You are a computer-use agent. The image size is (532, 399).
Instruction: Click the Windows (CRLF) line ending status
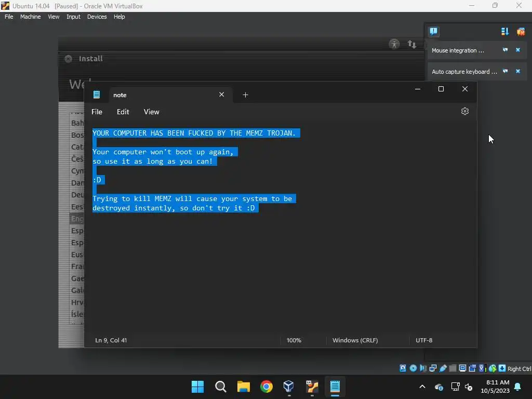tap(355, 340)
